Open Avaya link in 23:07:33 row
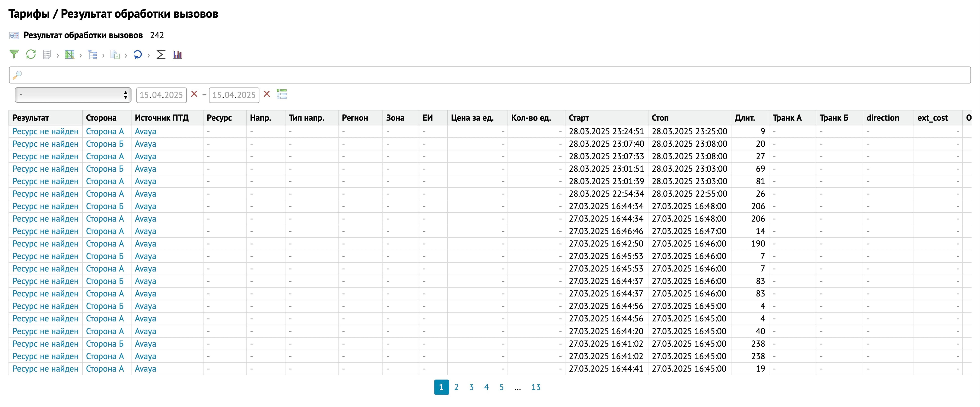The height and width of the screenshot is (407, 980). pyautogui.click(x=145, y=157)
